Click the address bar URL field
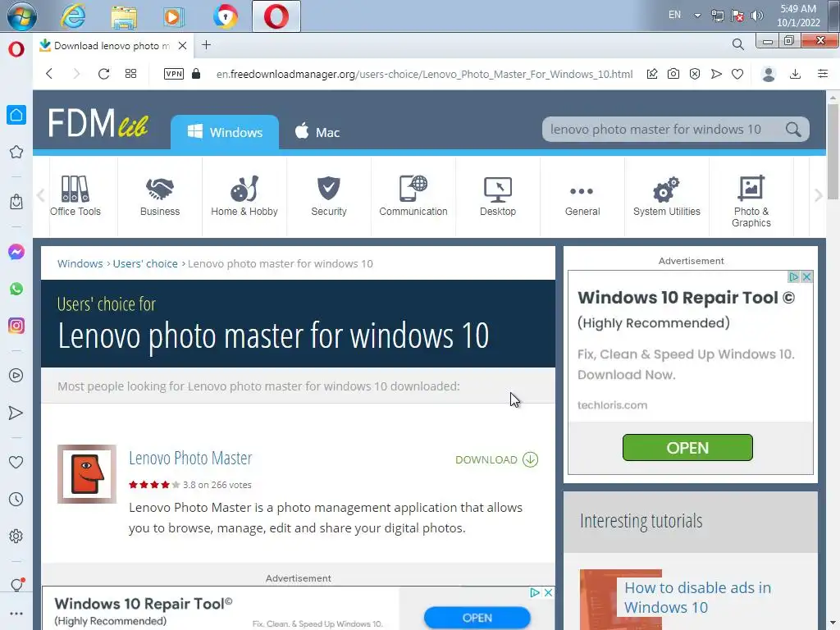This screenshot has width=840, height=630. [424, 74]
